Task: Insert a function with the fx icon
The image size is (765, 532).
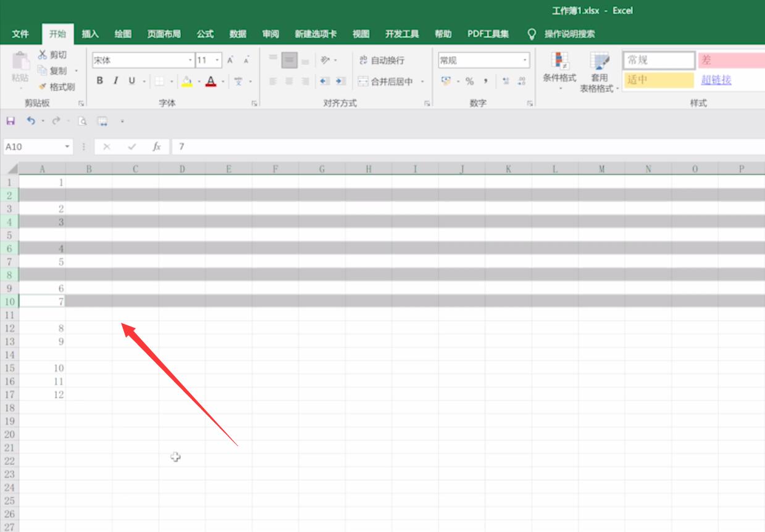Action: tap(157, 147)
